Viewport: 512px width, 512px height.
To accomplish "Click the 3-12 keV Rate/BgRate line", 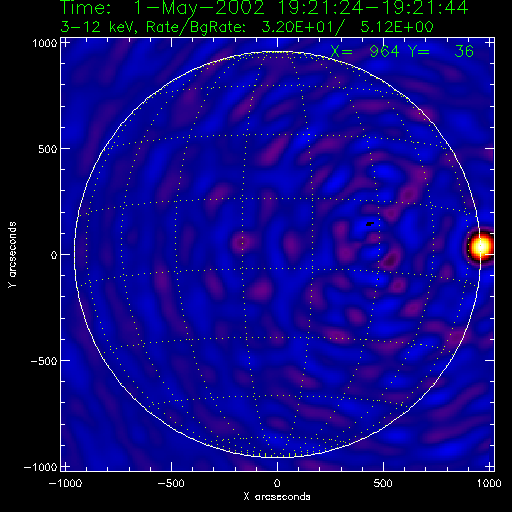I will coord(247,27).
